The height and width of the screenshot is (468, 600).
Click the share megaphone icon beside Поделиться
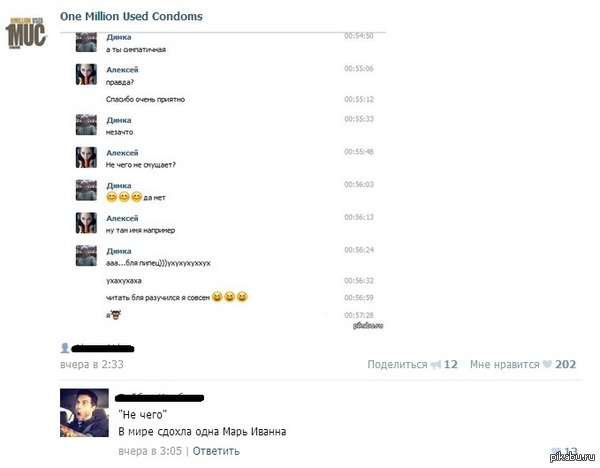click(x=436, y=365)
